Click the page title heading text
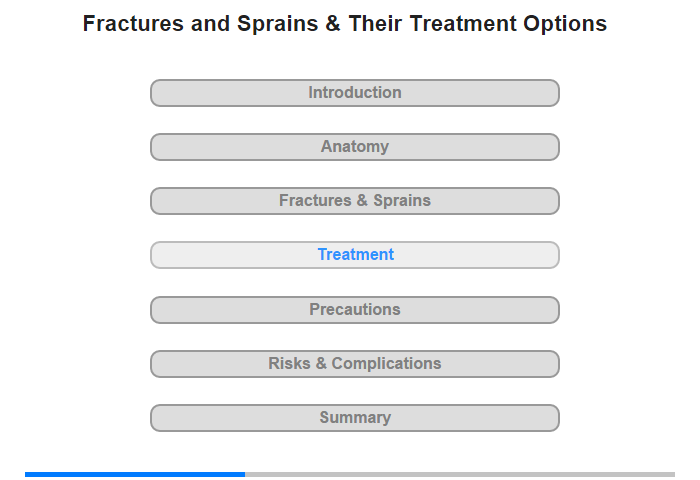700x480 pixels. pyautogui.click(x=345, y=24)
